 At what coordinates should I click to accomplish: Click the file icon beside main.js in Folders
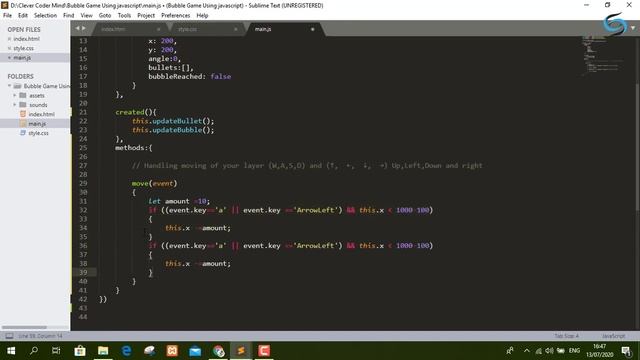[23, 123]
